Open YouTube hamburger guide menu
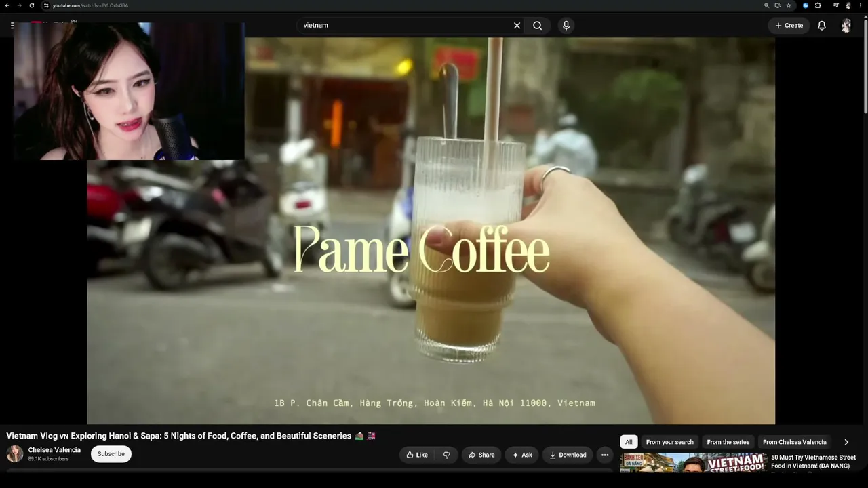The image size is (868, 488). point(12,26)
